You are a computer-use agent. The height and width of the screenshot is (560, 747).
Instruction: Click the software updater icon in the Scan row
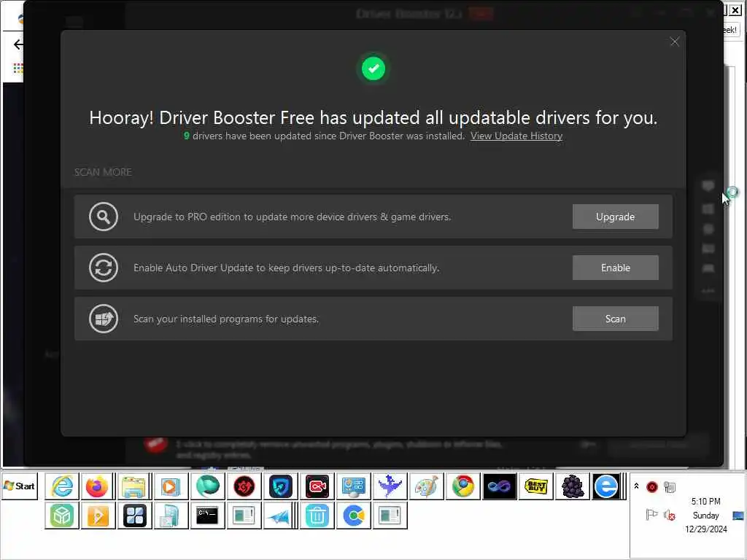tap(104, 319)
